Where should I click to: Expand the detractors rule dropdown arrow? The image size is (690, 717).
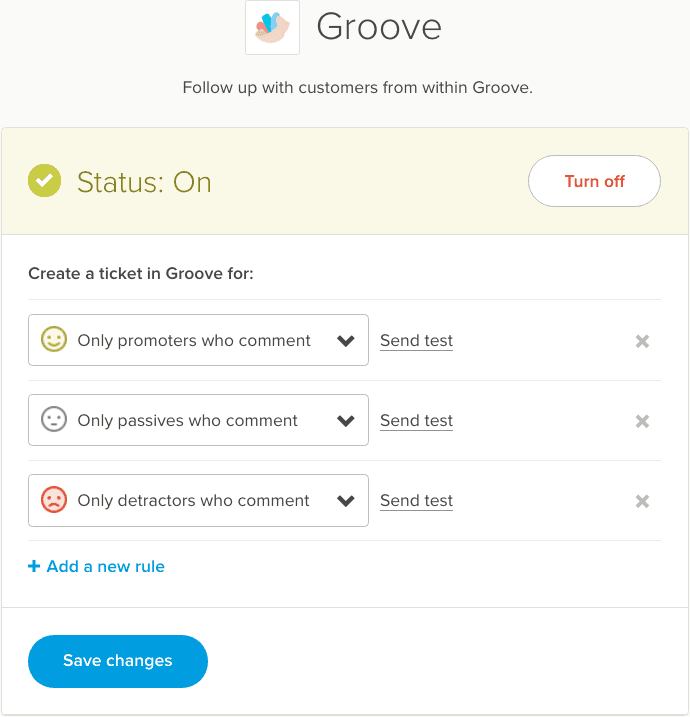click(x=346, y=501)
